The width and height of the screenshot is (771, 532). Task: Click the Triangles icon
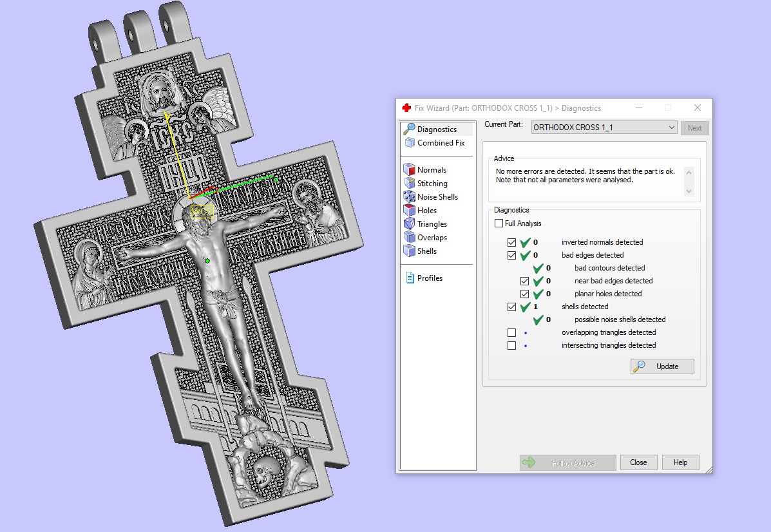coord(409,223)
